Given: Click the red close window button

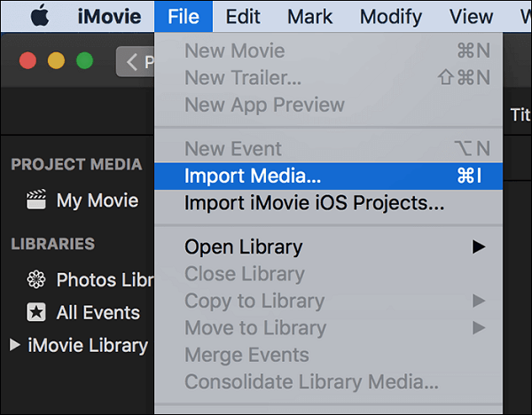Looking at the screenshot, I should (x=28, y=61).
